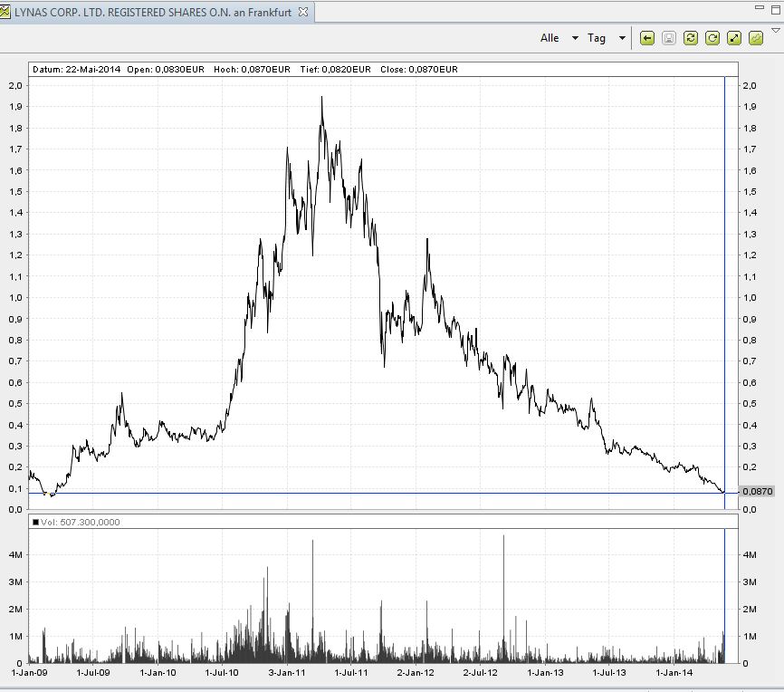784x692 pixels.
Task: Click the green back arrow toolbar icon
Action: pos(647,38)
